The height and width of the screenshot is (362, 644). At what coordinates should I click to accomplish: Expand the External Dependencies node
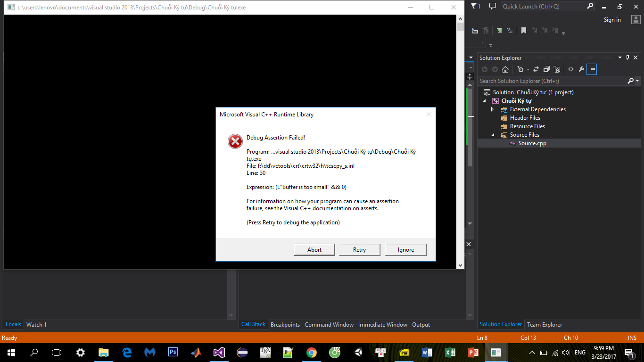click(493, 109)
